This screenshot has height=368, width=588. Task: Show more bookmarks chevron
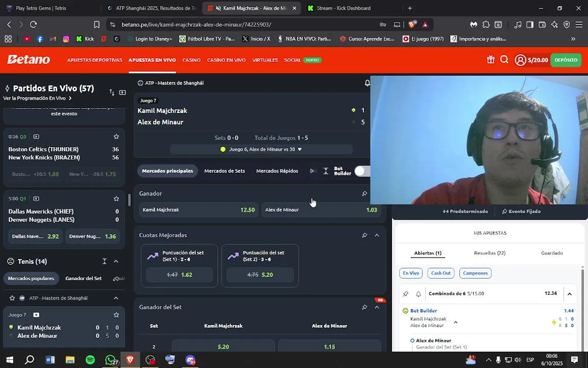point(573,39)
